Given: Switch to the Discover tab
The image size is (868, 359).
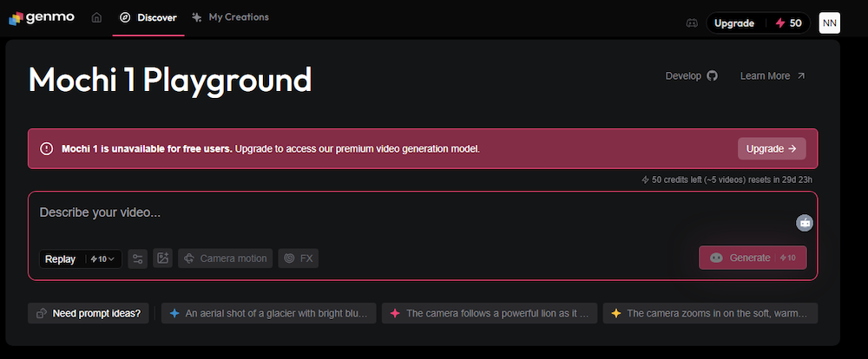Looking at the screenshot, I should point(148,17).
